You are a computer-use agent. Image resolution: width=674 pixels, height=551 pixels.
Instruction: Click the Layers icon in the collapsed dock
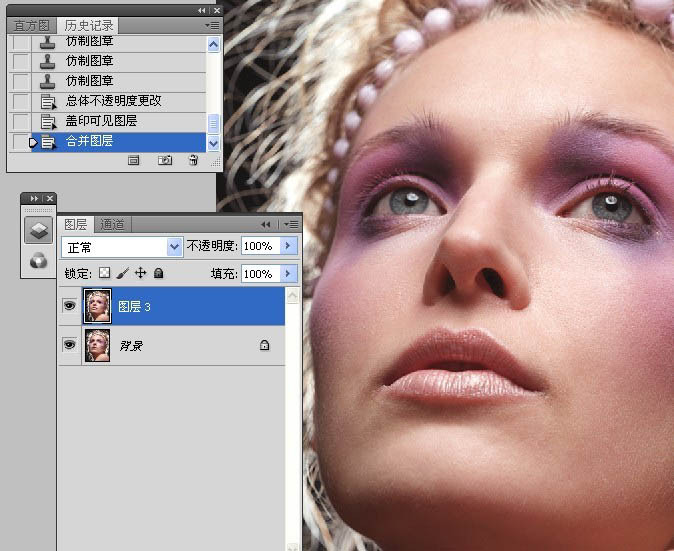click(x=38, y=230)
